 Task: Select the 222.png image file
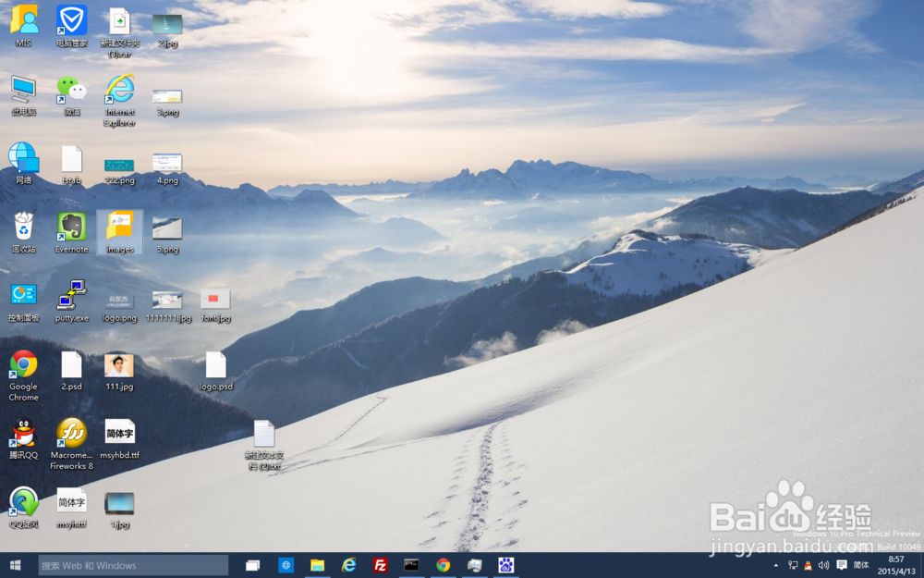[119, 170]
